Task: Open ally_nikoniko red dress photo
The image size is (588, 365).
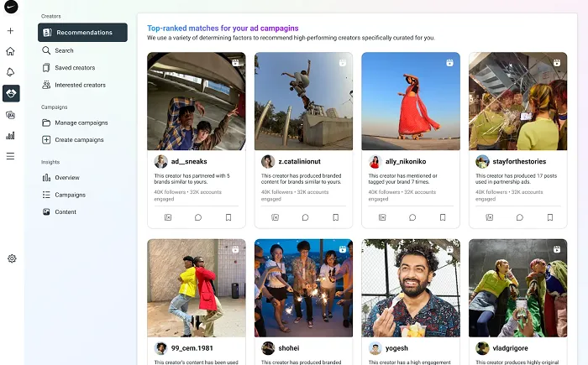Action: 411,101
